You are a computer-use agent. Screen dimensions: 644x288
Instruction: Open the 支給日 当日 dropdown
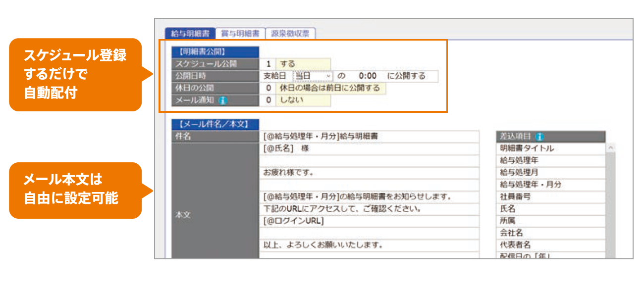pyautogui.click(x=313, y=76)
